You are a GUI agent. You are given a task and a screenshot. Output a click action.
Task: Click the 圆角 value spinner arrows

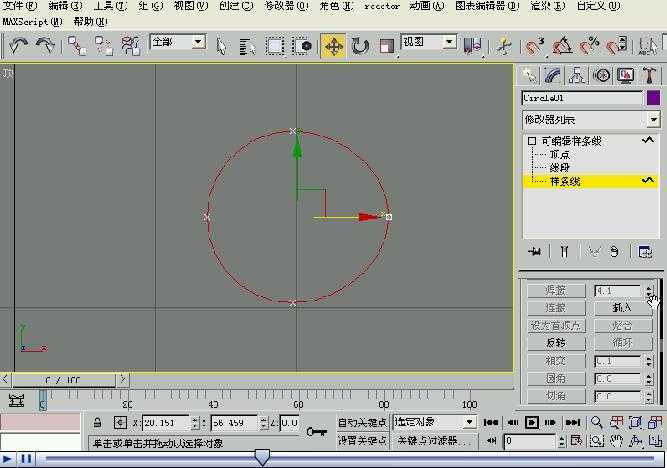(649, 379)
